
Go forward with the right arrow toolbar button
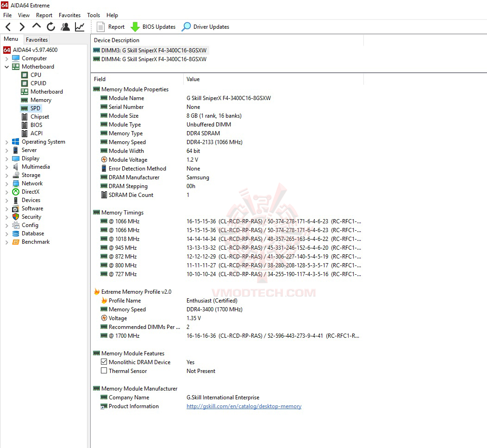pyautogui.click(x=22, y=27)
